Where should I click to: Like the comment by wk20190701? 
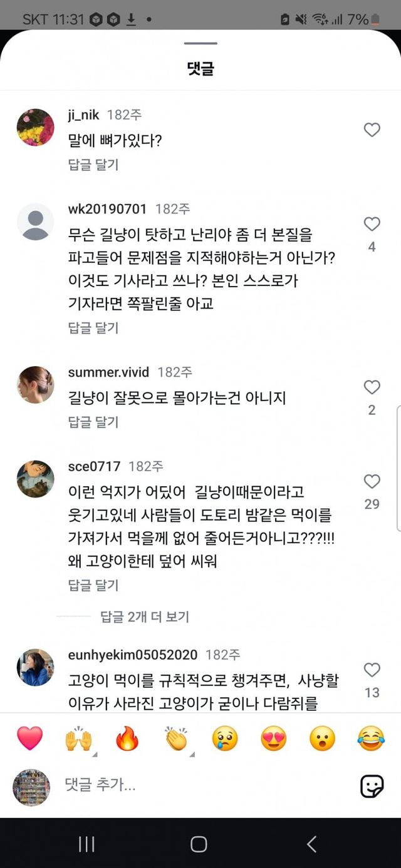tap(372, 224)
